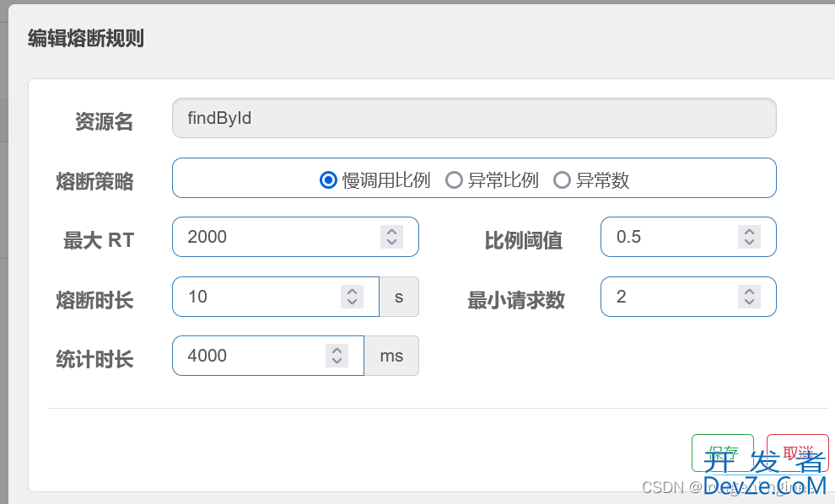Click the 最小请求数 spinner arrows
The image size is (835, 504).
(x=749, y=297)
